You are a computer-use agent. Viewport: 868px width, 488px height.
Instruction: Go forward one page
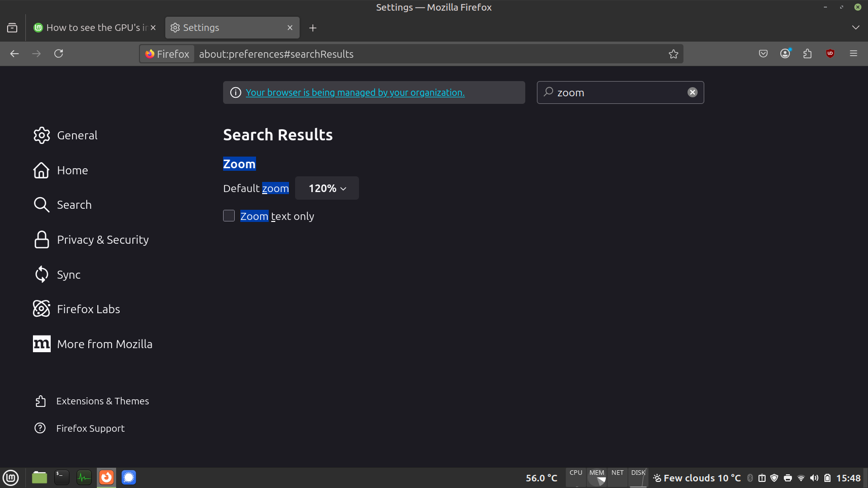[37, 54]
